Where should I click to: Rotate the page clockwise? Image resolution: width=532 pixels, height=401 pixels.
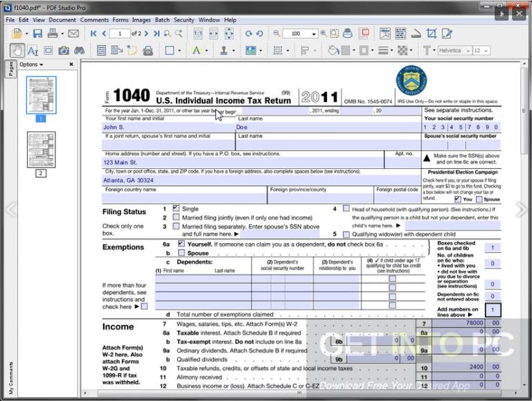pyautogui.click(x=249, y=33)
